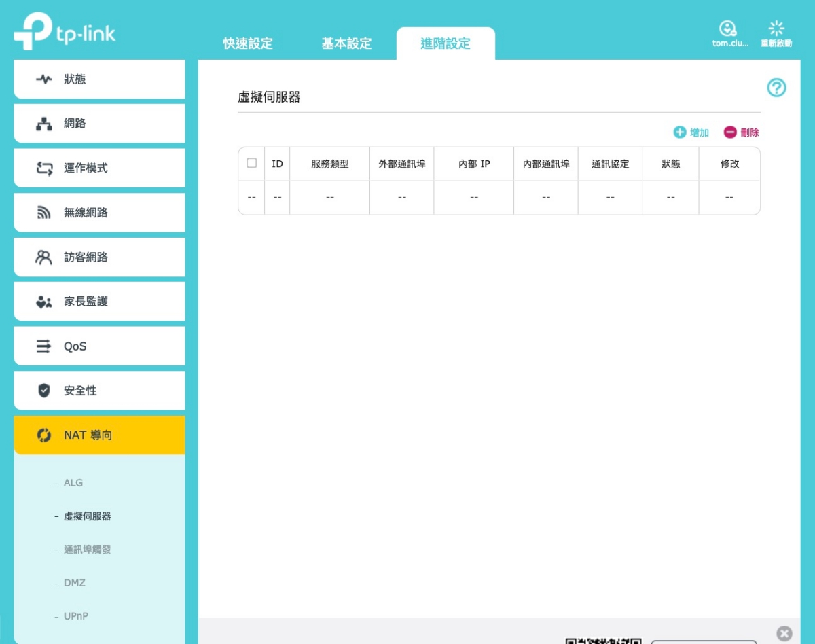The width and height of the screenshot is (815, 644).
Task: Tick the select-all checkbox in table header
Action: tap(252, 163)
